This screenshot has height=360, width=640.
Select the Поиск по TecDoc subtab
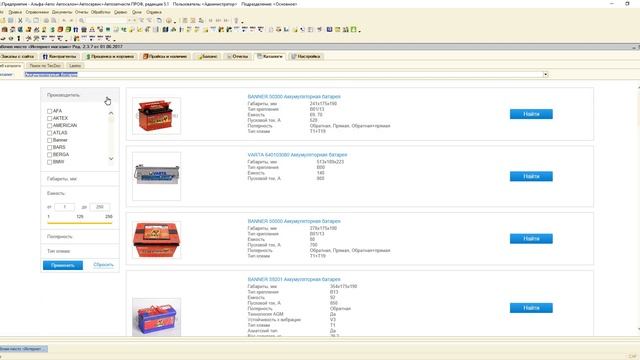[x=45, y=66]
